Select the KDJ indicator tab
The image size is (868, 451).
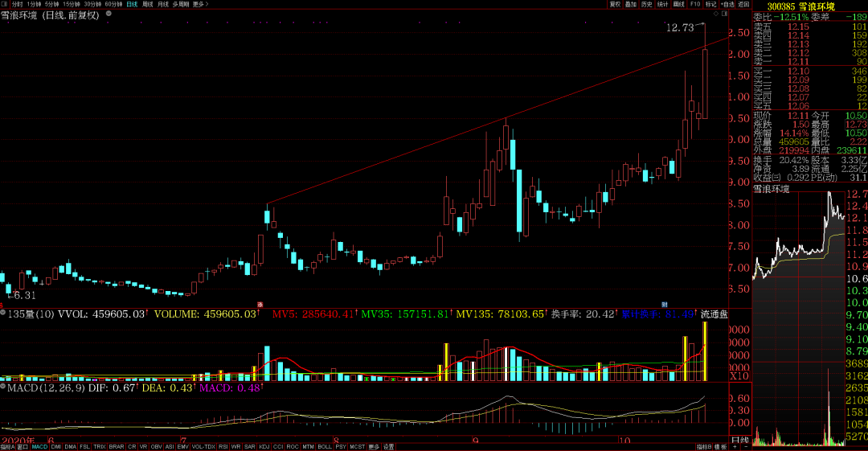pyautogui.click(x=264, y=446)
